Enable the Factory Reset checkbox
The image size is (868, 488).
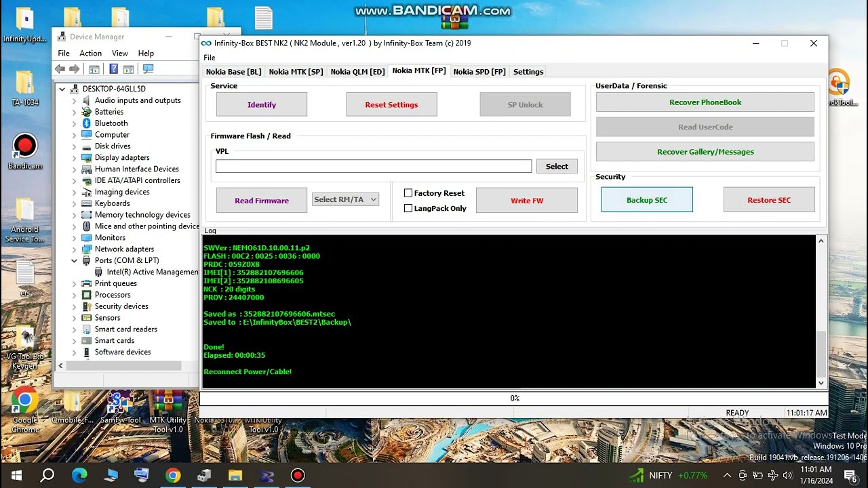tap(408, 193)
